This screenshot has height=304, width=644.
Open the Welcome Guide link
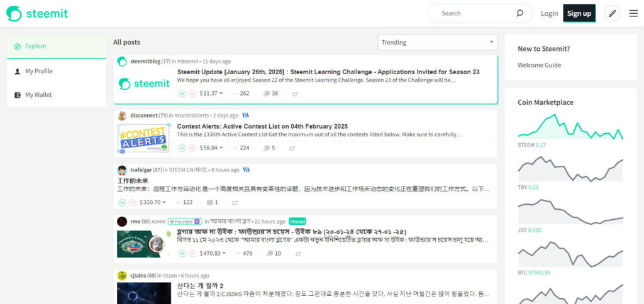click(539, 65)
